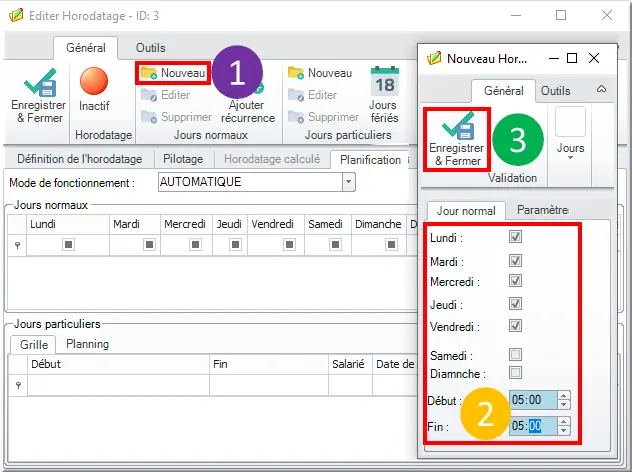Viewport: 632px width, 472px height.
Task: Open Pilotage tab
Action: (183, 159)
